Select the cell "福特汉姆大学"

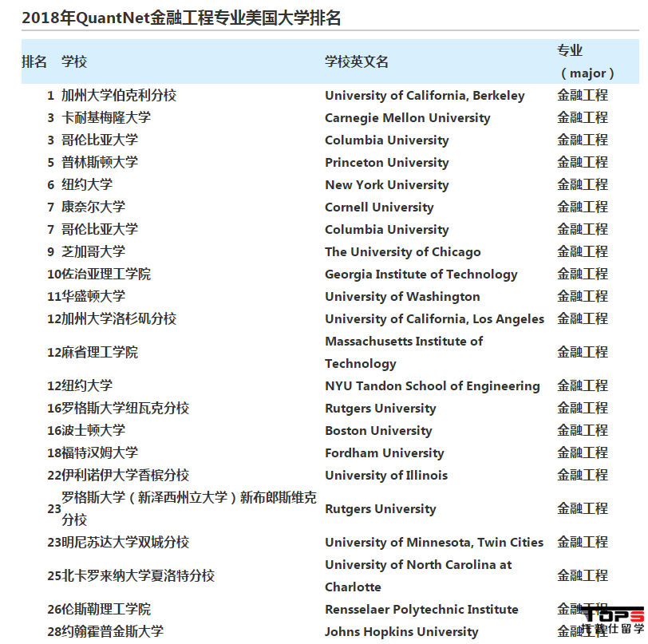[x=100, y=452]
